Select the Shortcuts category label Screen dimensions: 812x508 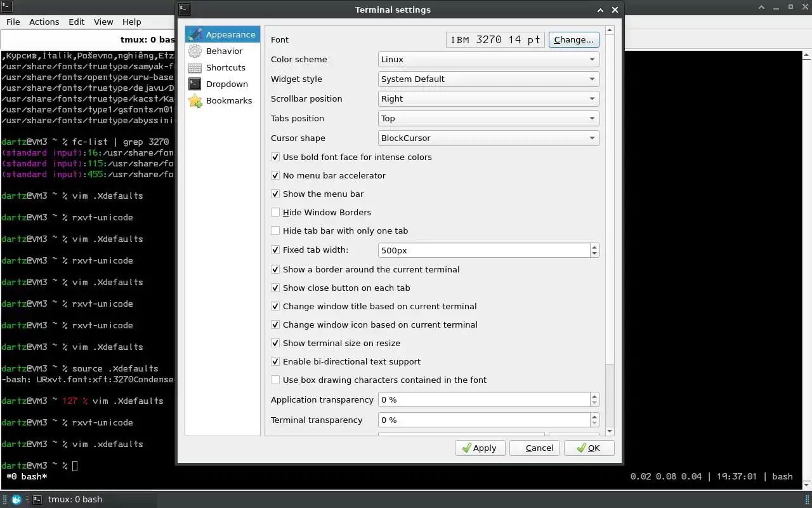[x=226, y=67]
